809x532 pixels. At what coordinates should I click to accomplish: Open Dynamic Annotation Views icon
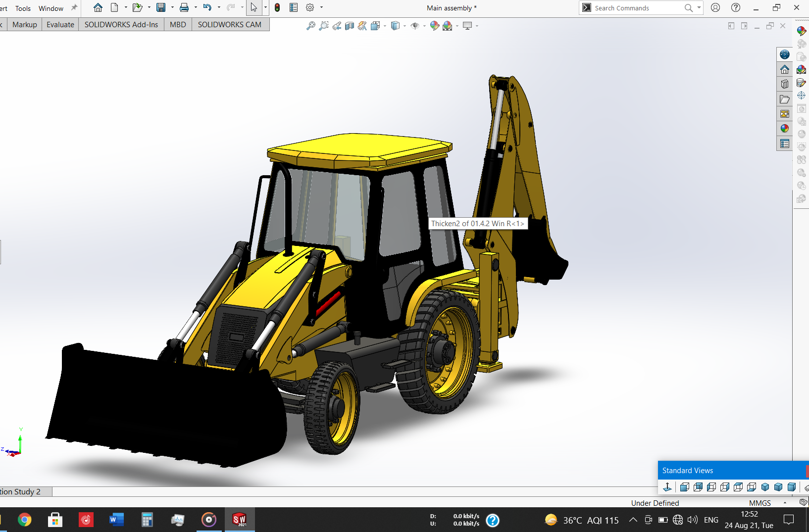pos(362,26)
